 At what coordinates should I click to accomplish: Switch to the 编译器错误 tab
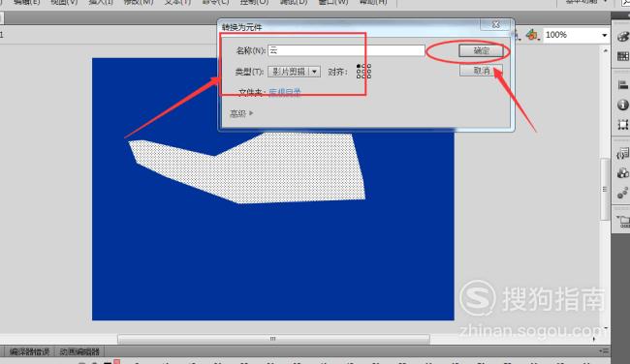[x=29, y=352]
